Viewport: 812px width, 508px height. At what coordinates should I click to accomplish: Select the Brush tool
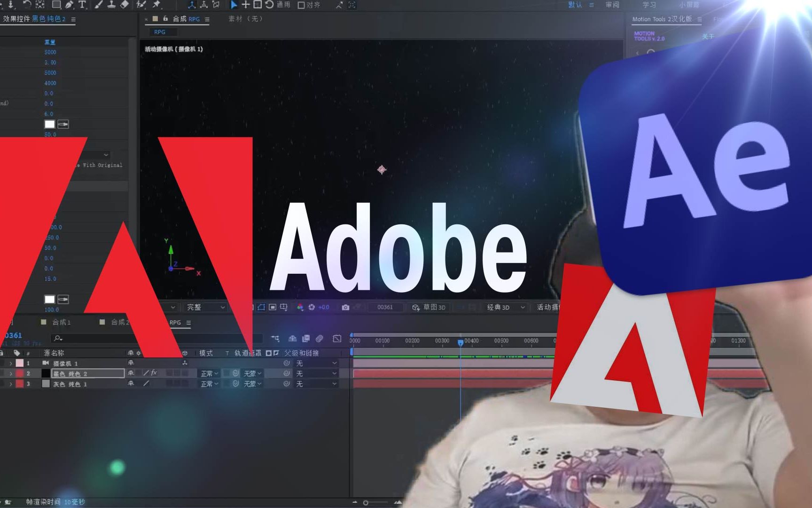coord(99,5)
